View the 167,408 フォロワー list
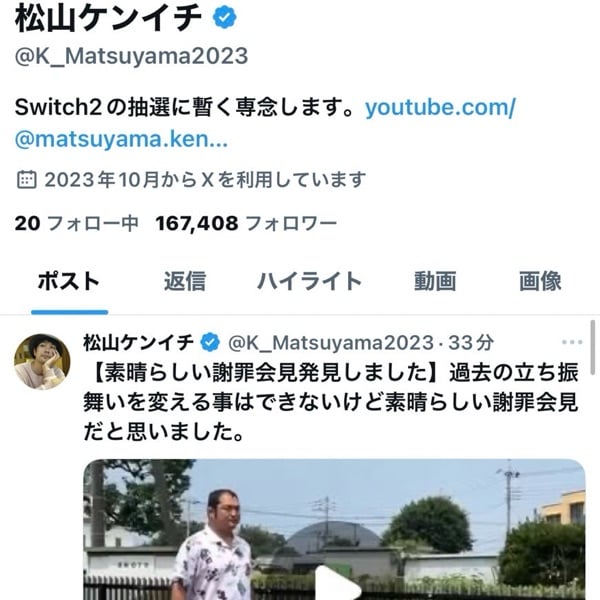The image size is (600, 600). (246, 223)
